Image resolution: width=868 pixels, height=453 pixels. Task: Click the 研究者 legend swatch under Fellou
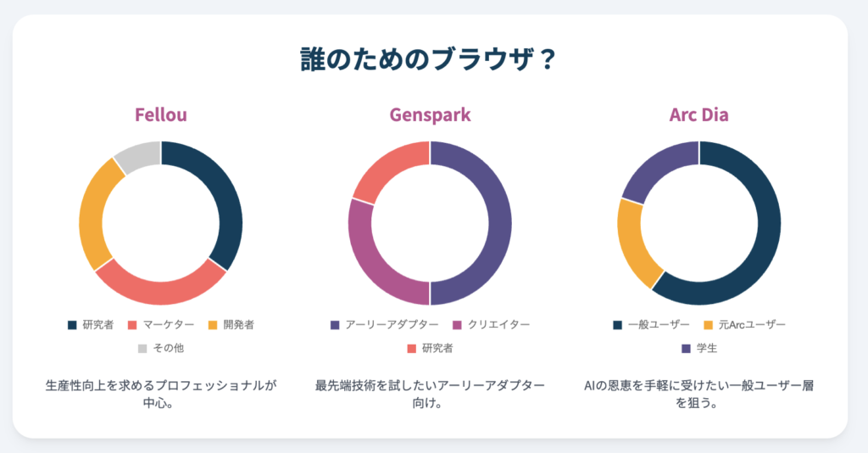(x=72, y=325)
